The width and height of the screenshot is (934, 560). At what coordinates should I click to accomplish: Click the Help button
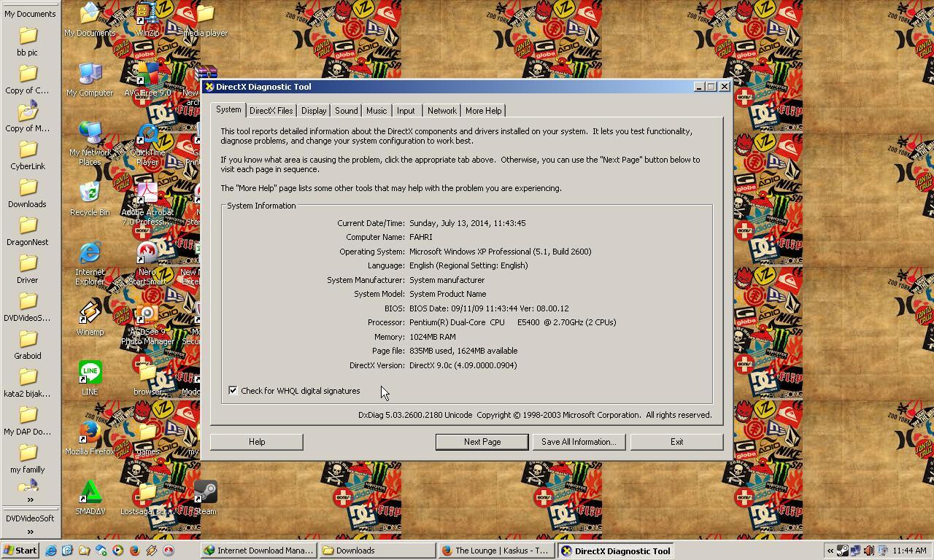point(257,442)
